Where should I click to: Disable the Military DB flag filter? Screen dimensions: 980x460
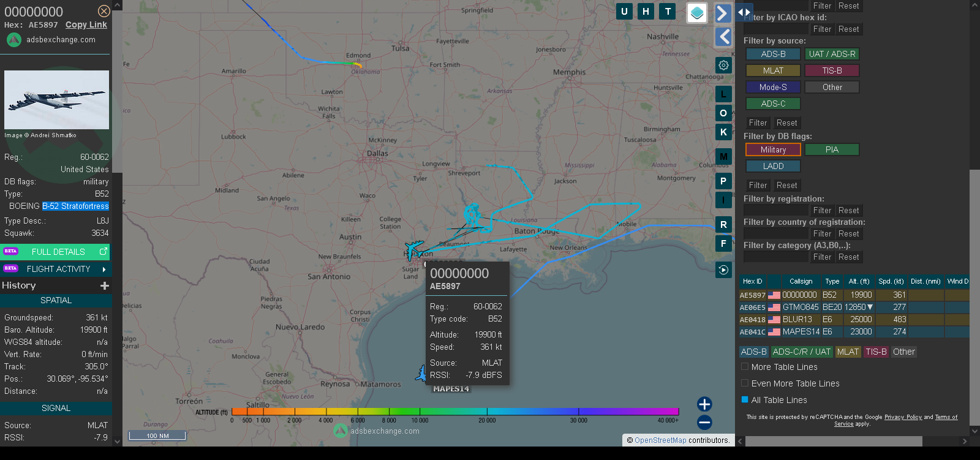point(773,149)
